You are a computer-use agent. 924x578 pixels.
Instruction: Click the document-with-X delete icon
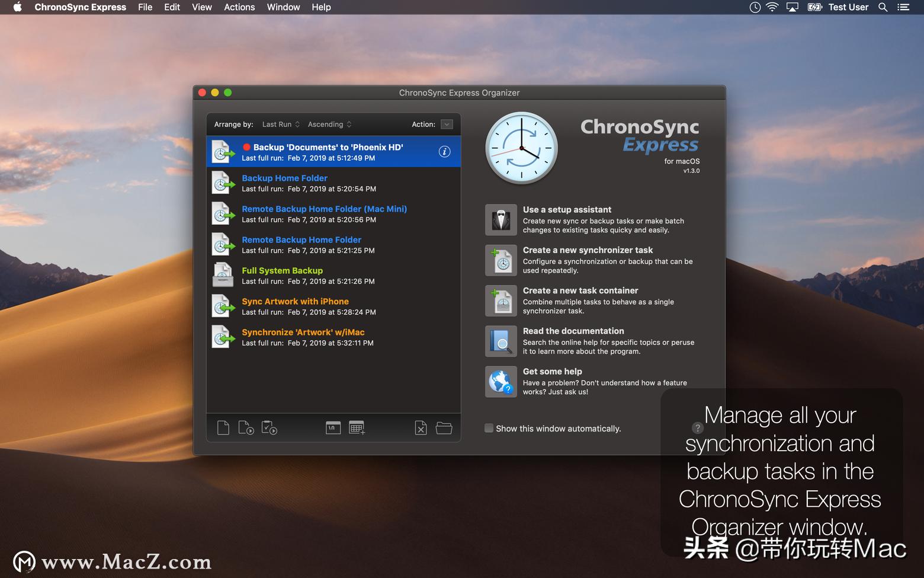pos(421,427)
